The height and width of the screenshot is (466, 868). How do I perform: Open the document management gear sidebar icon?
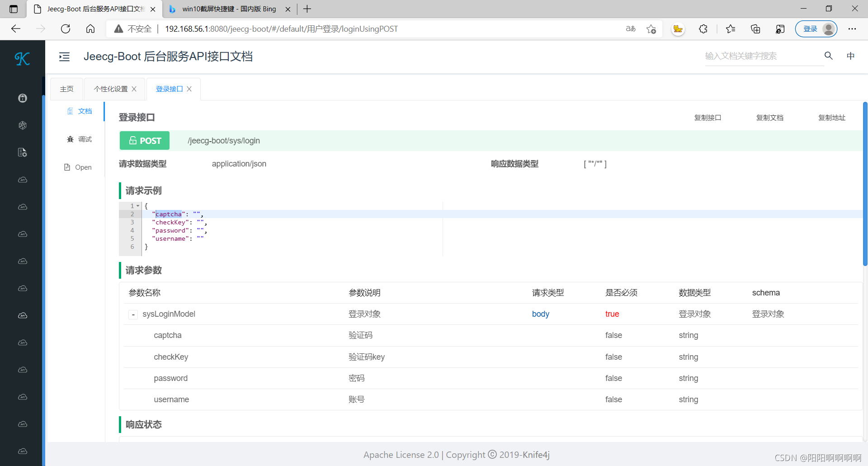click(x=23, y=152)
